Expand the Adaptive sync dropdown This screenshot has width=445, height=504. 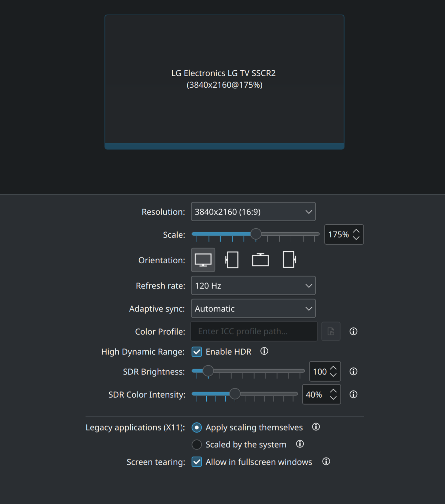(253, 309)
